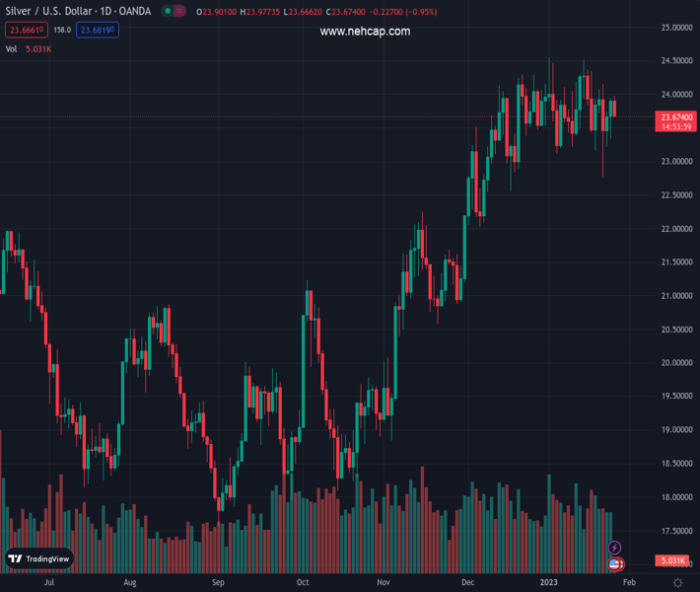This screenshot has width=700, height=592.
Task: Click the TradingView logo badge
Action: coord(39,558)
